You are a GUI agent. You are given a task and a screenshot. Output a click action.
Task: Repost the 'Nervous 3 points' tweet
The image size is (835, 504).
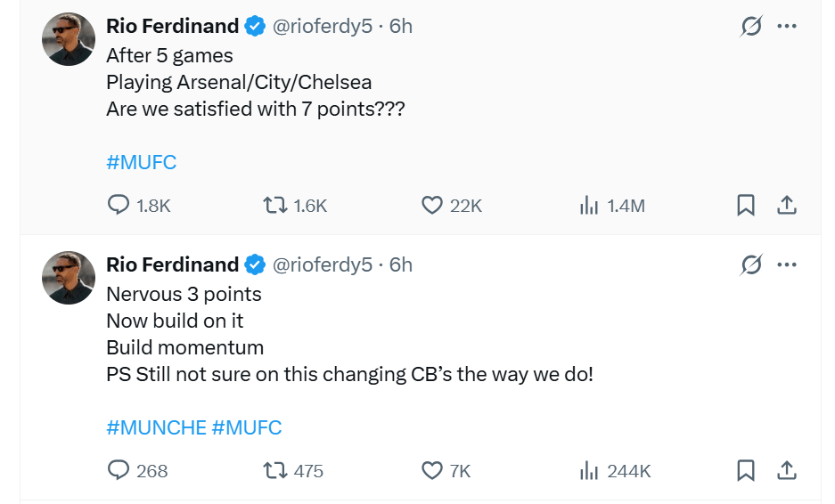click(x=275, y=470)
